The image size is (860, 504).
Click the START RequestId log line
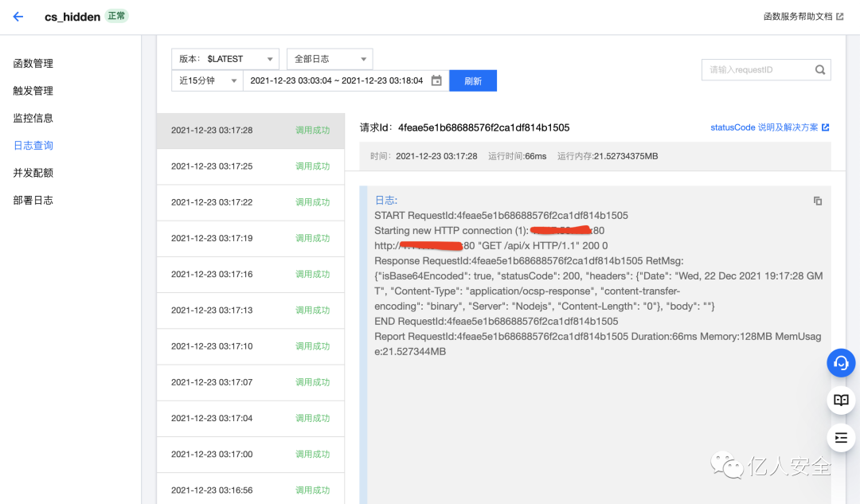tap(502, 216)
